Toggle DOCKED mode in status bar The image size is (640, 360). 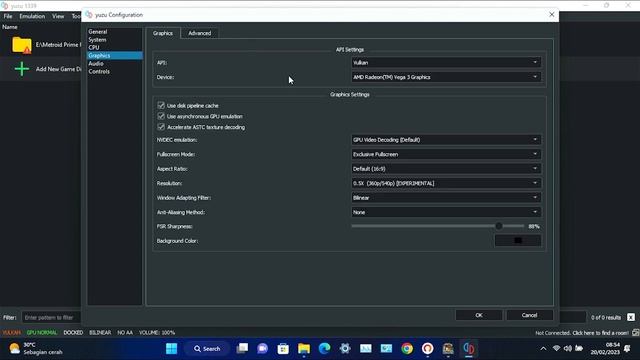click(73, 333)
